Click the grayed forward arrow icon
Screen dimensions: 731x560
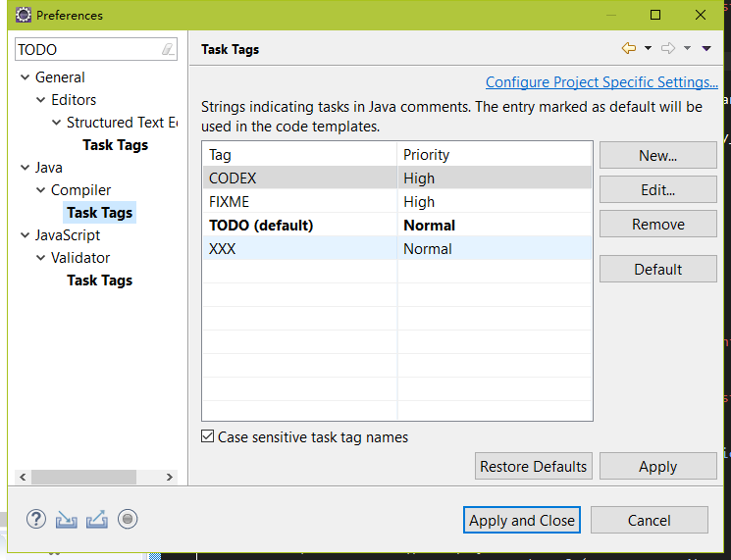pyautogui.click(x=668, y=48)
